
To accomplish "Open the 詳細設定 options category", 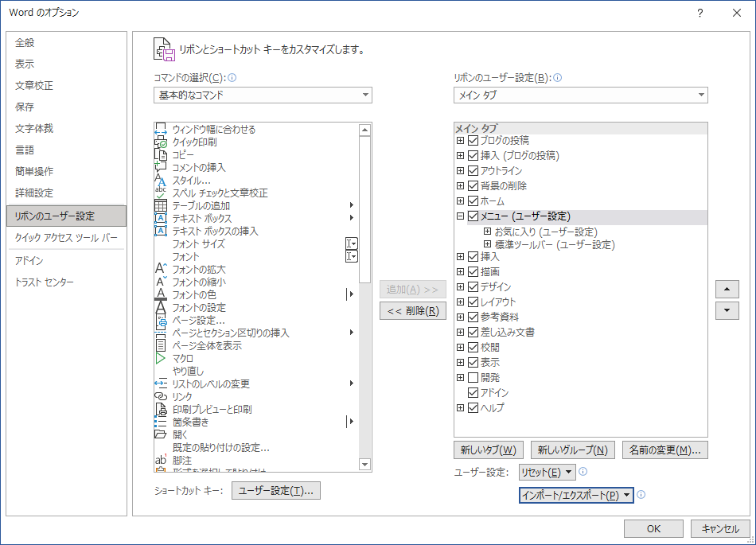I will pos(66,193).
